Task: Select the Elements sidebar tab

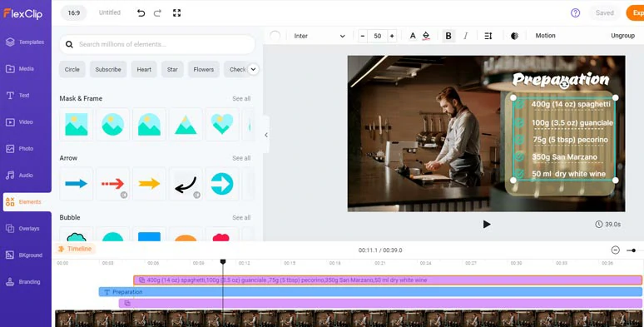Action: pyautogui.click(x=27, y=201)
